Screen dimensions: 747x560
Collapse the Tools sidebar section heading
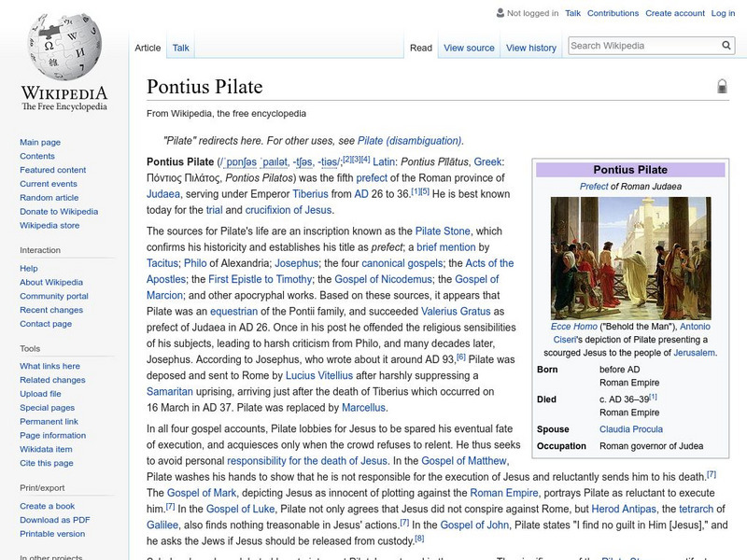click(x=30, y=348)
